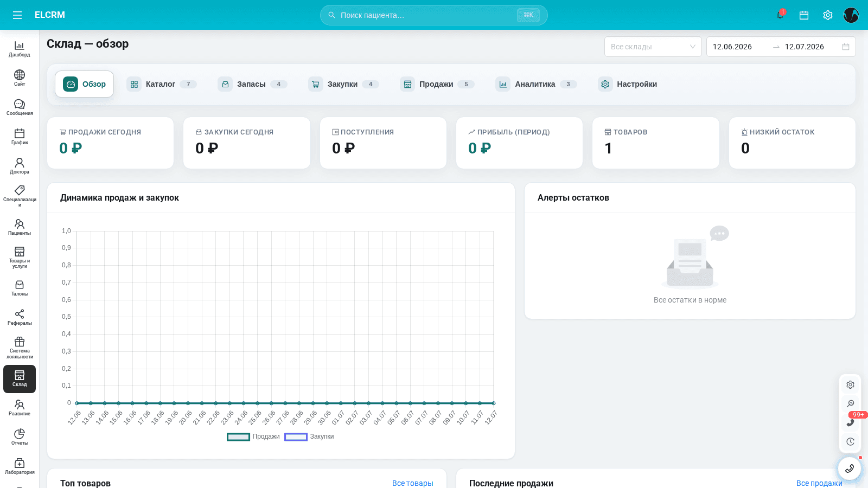
Task: Open Система лояльности in sidebar
Action: tap(20, 348)
